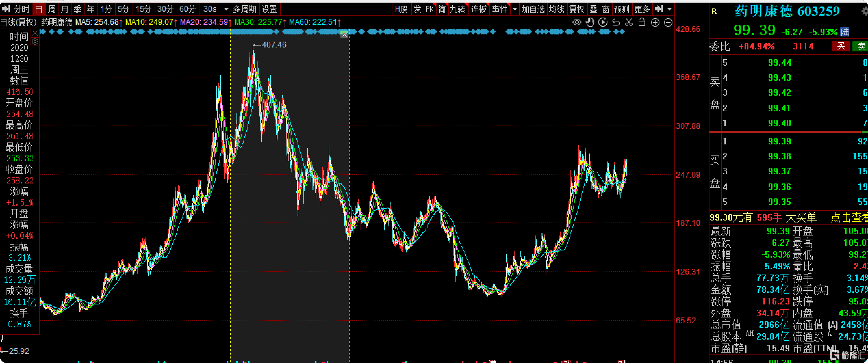Select the 30分 period

tap(165, 9)
